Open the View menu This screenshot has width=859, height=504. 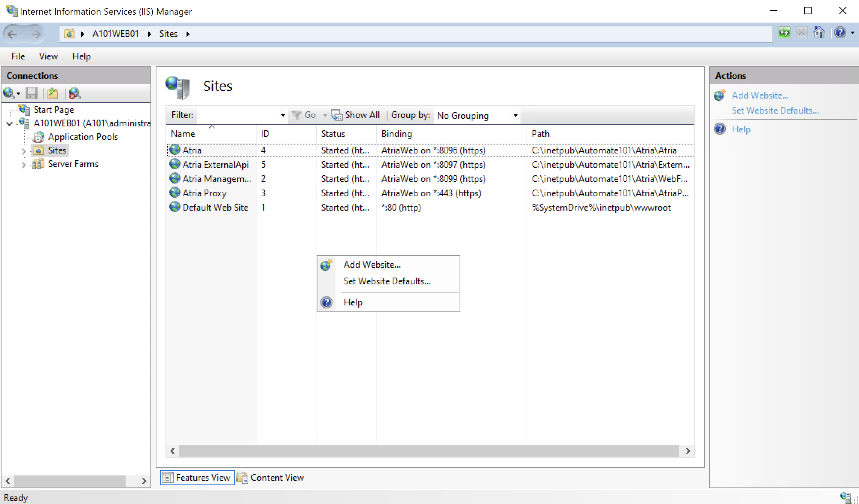(48, 56)
